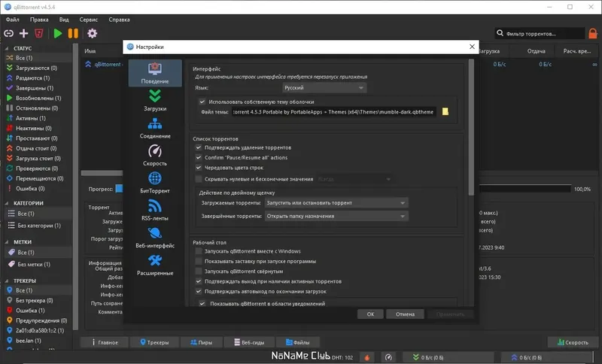Image resolution: width=602 pixels, height=364 pixels.
Task: Open the Поведение settings section
Action: [155, 73]
